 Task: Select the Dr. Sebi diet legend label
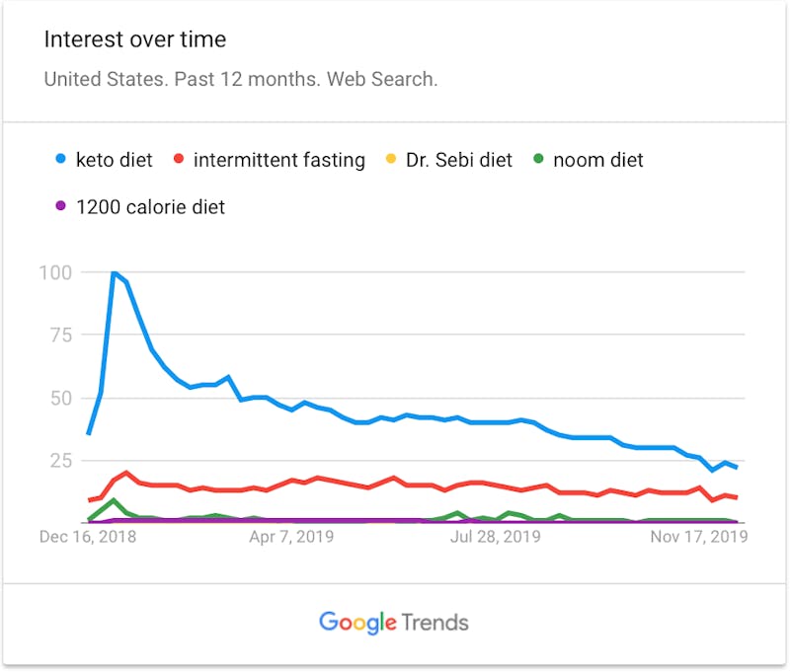click(x=459, y=160)
